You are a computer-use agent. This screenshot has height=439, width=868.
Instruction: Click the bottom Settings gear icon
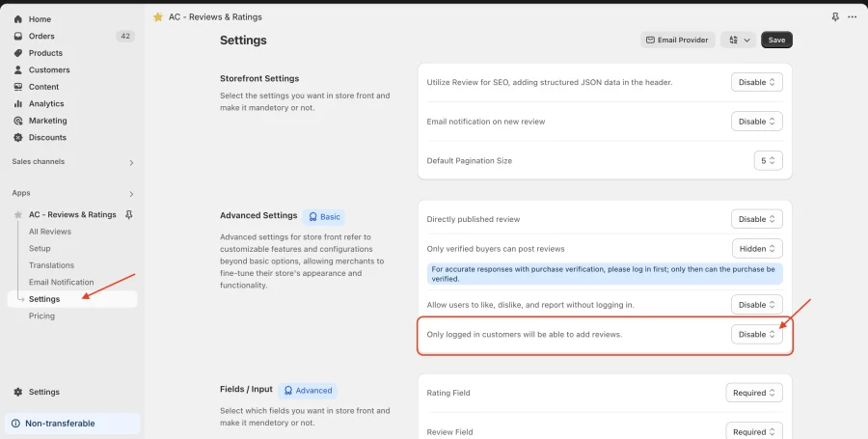pyautogui.click(x=17, y=392)
